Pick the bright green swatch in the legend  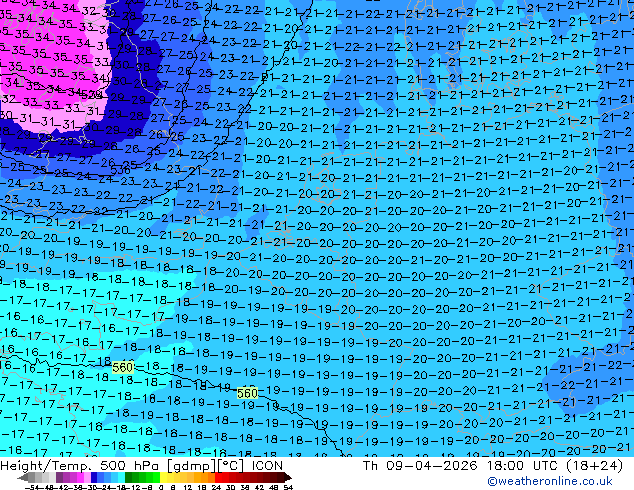pos(156,477)
